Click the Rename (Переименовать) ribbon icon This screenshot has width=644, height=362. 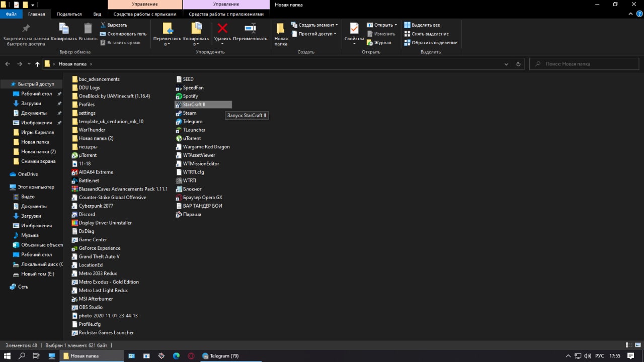[250, 29]
